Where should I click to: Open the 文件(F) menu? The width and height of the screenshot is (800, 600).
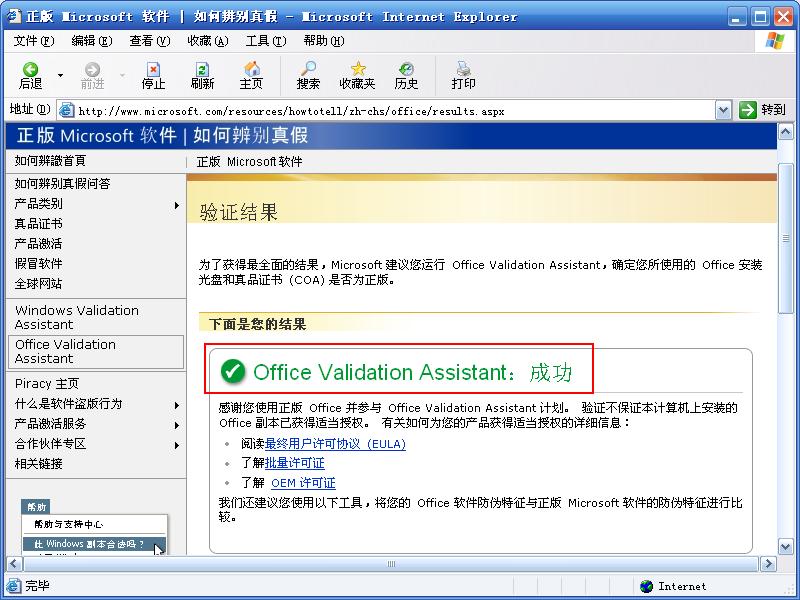[x=34, y=41]
